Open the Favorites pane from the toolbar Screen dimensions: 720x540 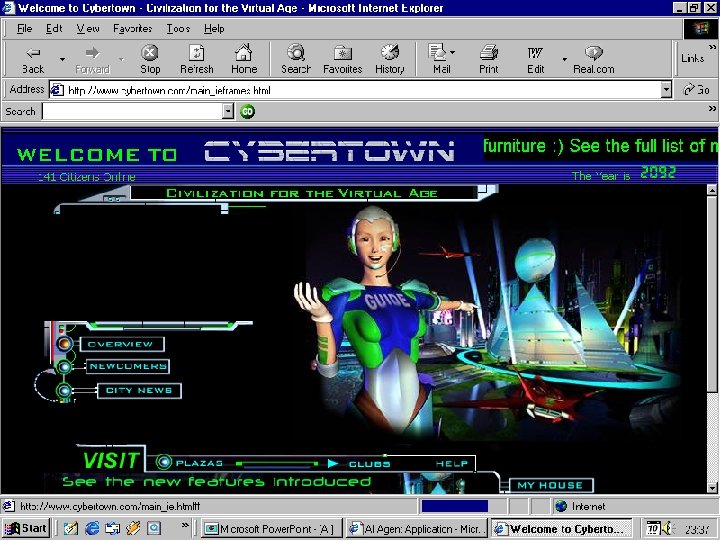coord(343,60)
